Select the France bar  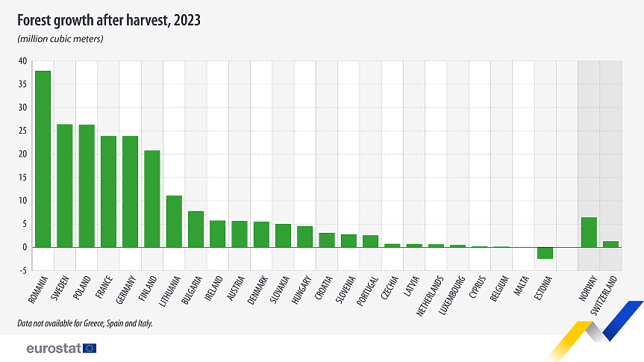109,191
